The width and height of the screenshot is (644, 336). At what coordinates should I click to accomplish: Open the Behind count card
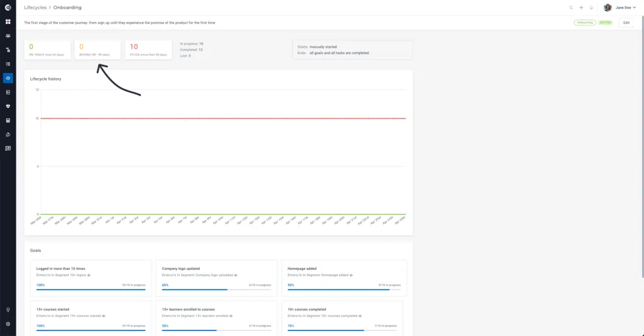tap(97, 50)
